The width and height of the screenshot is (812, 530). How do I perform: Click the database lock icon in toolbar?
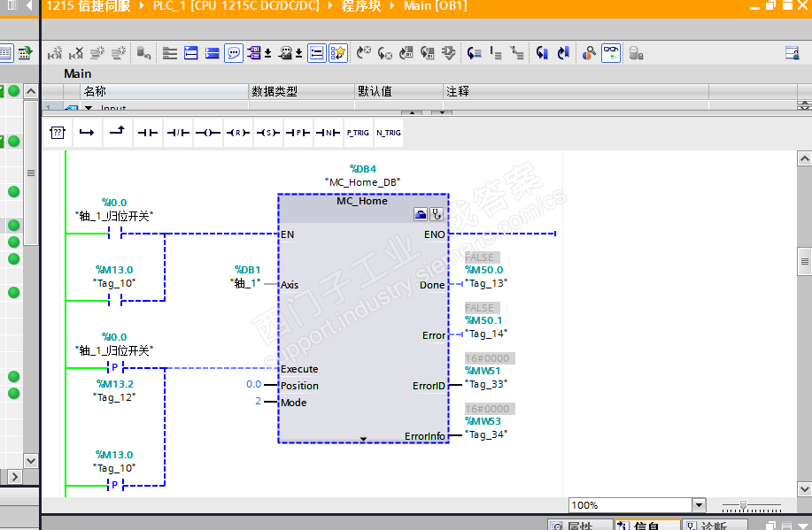coord(636,53)
